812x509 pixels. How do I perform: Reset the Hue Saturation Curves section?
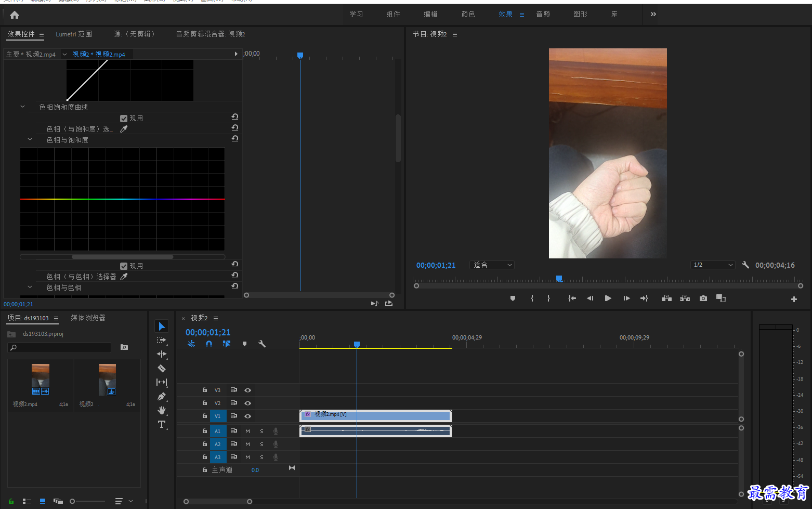[x=235, y=116]
